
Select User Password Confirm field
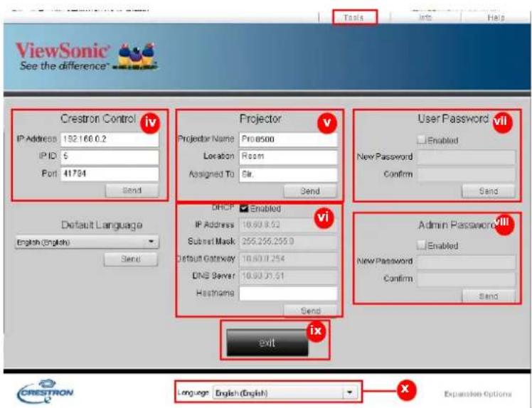pyautogui.click(x=467, y=174)
